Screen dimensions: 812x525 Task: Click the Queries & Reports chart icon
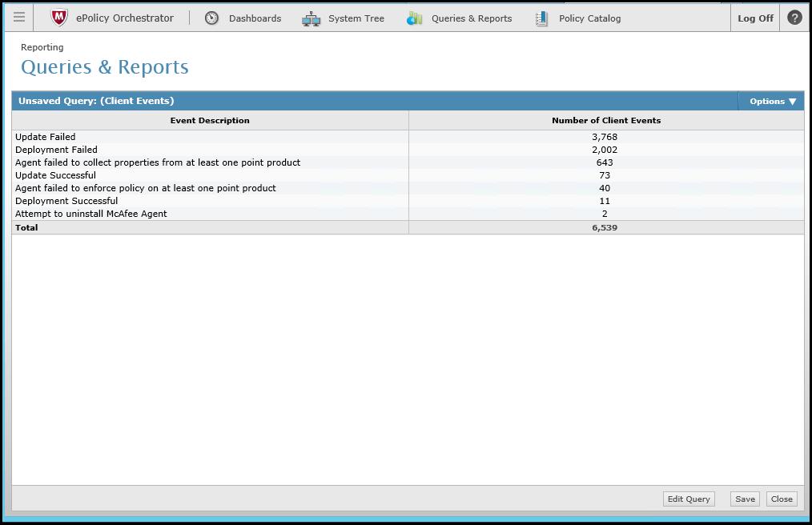(x=414, y=18)
